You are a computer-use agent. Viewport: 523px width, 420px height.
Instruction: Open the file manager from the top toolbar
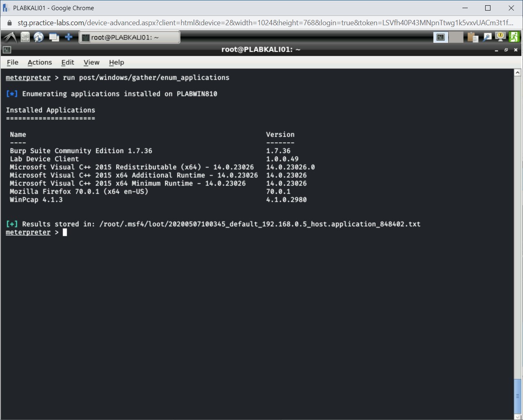pos(24,37)
